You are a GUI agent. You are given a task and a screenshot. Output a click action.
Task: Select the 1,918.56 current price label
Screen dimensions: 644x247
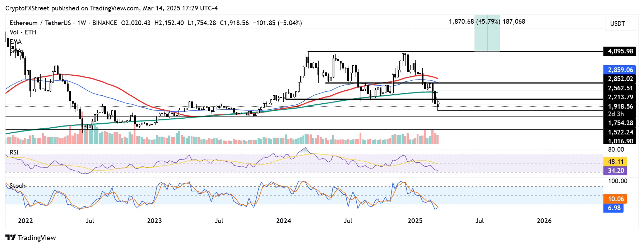[x=620, y=106]
